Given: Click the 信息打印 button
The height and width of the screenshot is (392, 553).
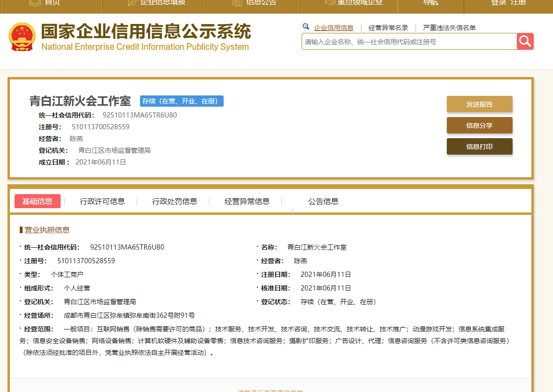Looking at the screenshot, I should coord(479,147).
